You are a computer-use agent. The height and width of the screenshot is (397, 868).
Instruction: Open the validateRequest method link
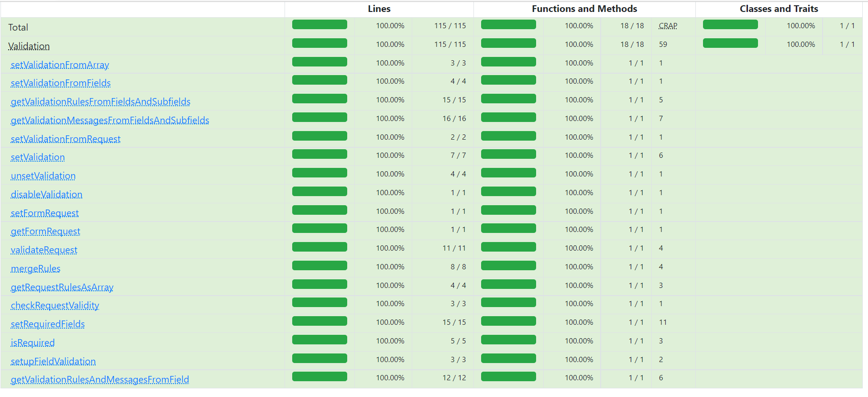click(44, 250)
